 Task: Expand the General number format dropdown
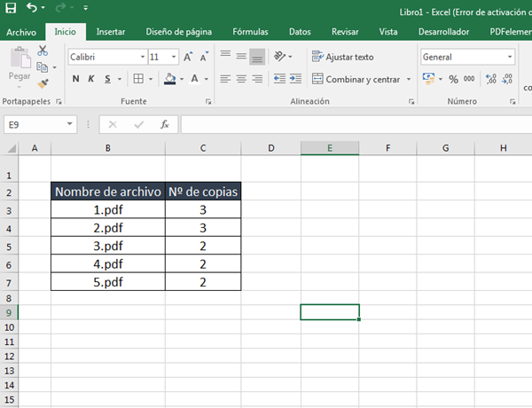(510, 57)
